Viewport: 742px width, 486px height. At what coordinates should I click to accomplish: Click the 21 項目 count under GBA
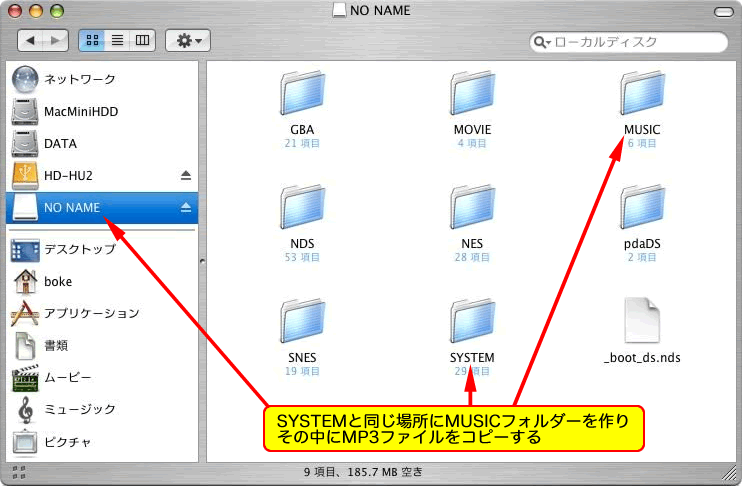coord(302,143)
